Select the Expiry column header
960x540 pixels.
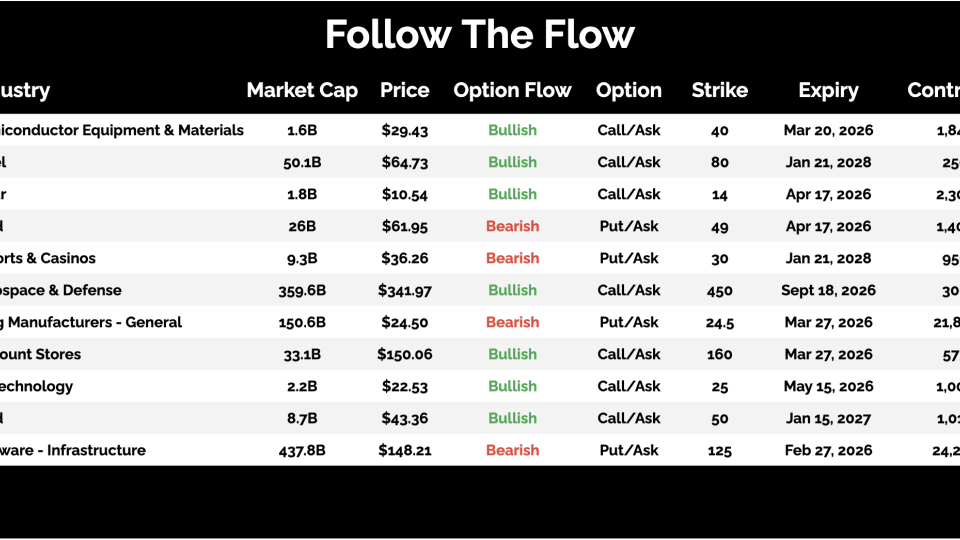828,90
